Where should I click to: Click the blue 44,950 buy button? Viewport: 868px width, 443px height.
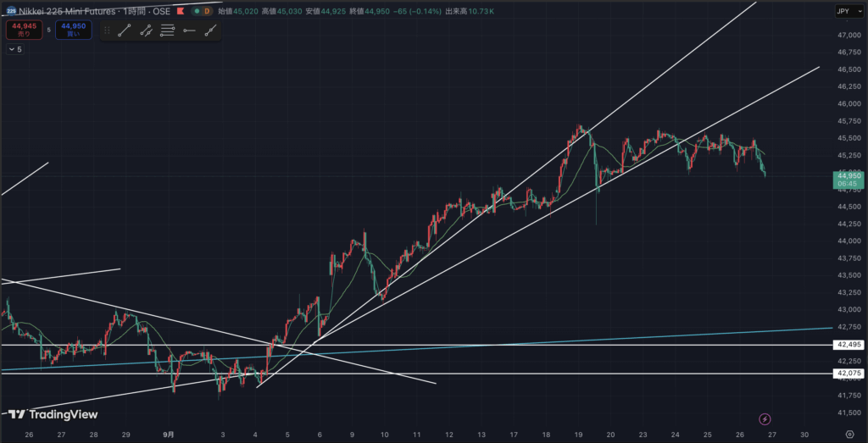pyautogui.click(x=72, y=30)
